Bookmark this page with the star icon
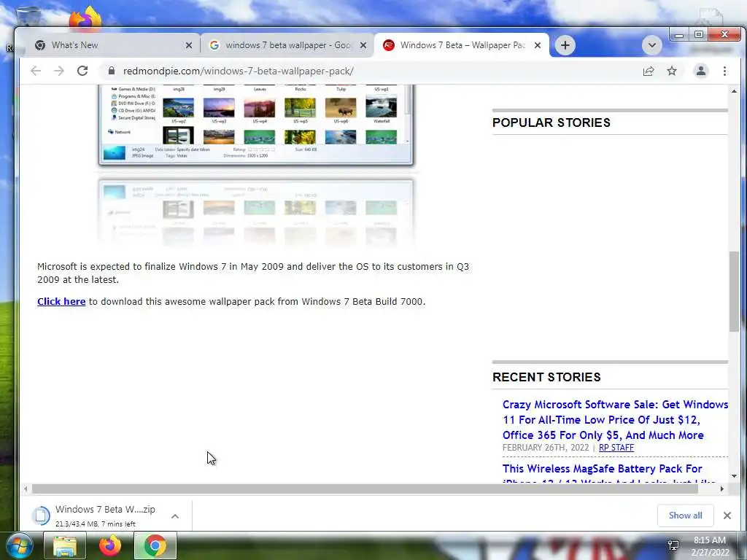Screen dimensions: 747x560 pos(672,71)
